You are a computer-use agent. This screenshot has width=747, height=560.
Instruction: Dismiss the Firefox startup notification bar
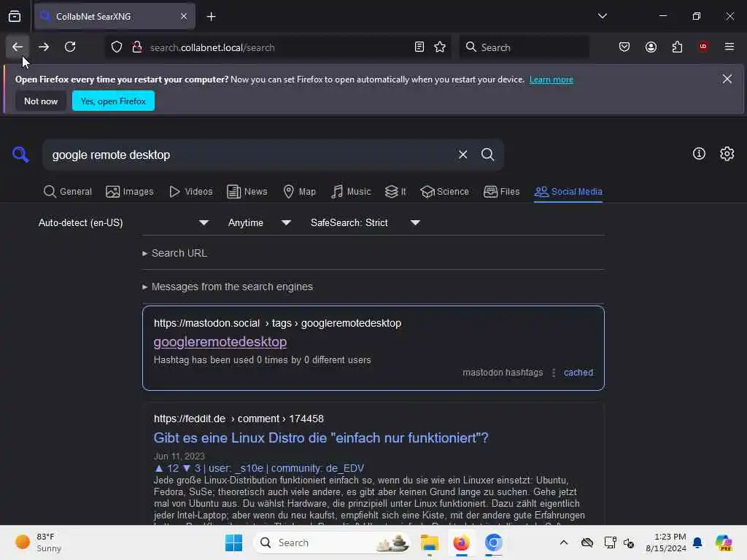[x=727, y=79]
